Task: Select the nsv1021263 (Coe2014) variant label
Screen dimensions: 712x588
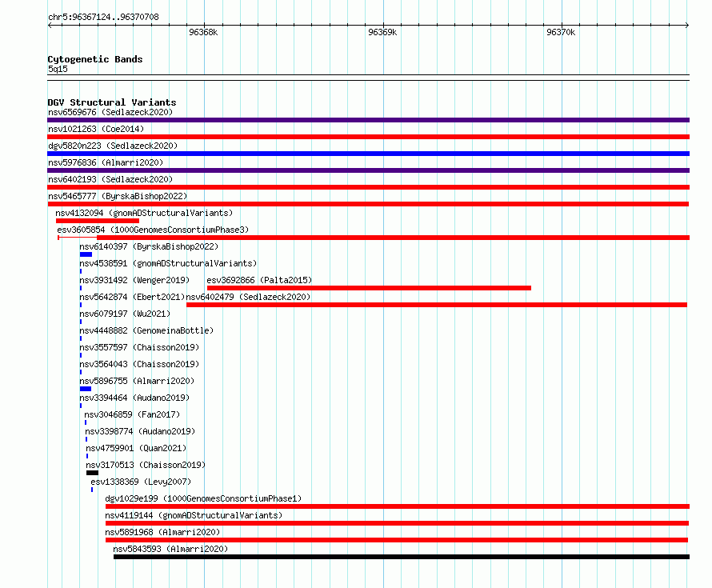Action: click(96, 129)
